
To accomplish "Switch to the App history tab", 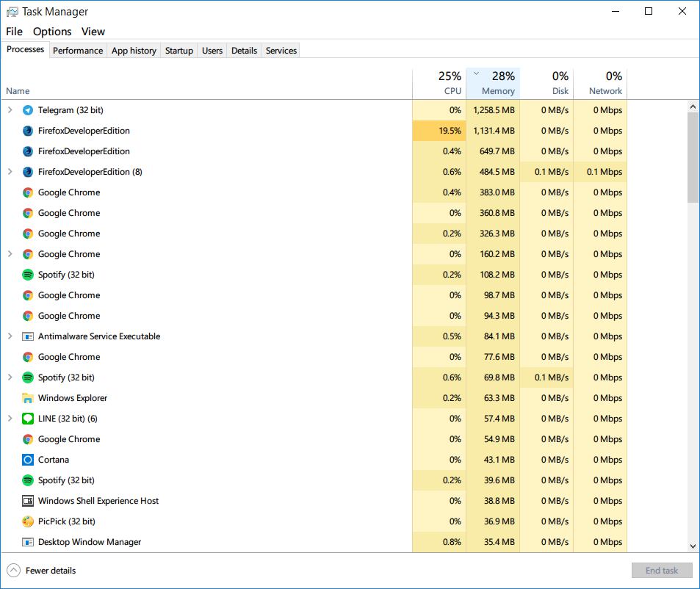I will coord(134,51).
